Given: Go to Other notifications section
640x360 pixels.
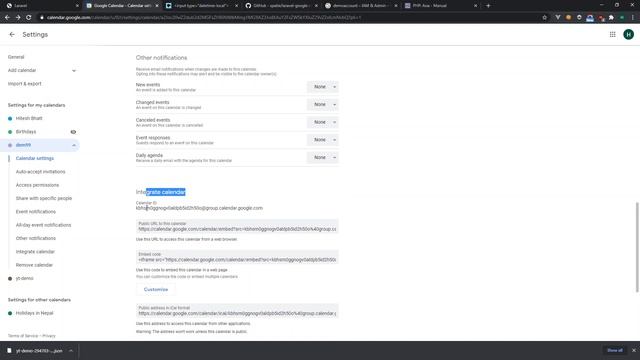Looking at the screenshot, I should tap(36, 238).
